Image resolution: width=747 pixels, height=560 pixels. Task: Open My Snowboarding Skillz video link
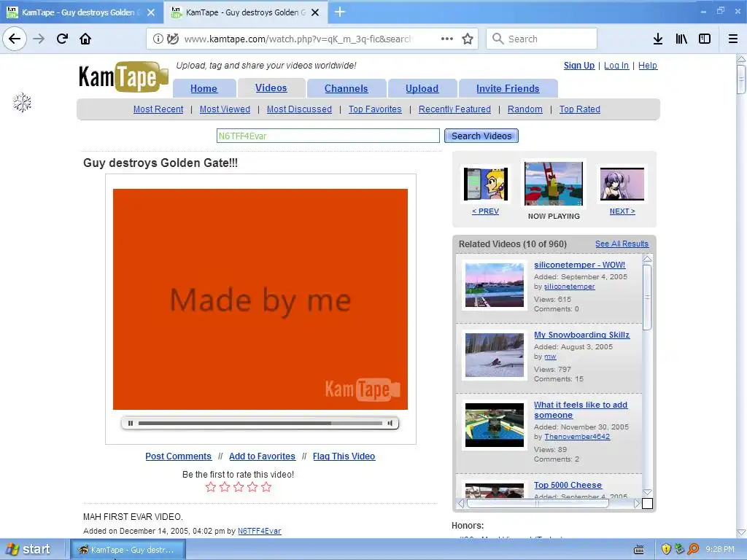click(x=581, y=335)
